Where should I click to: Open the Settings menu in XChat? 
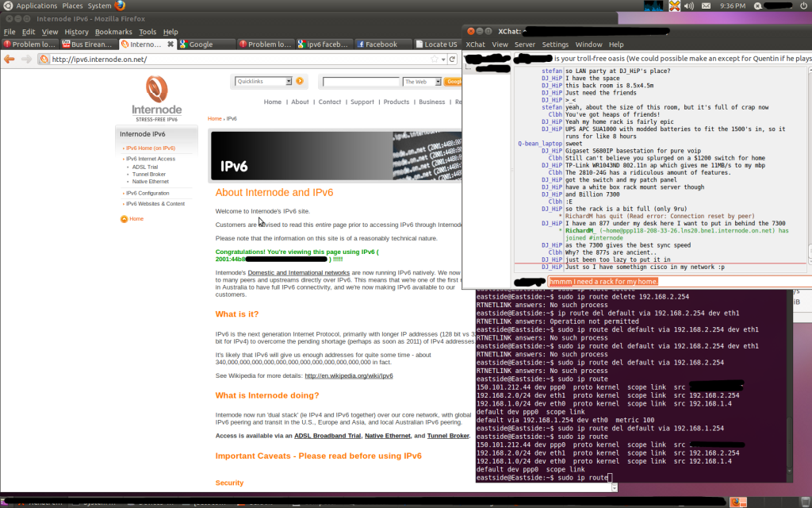click(x=555, y=44)
